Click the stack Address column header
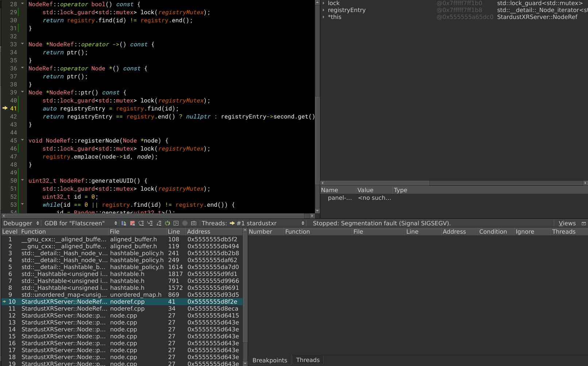This screenshot has width=588, height=366. (x=214, y=231)
